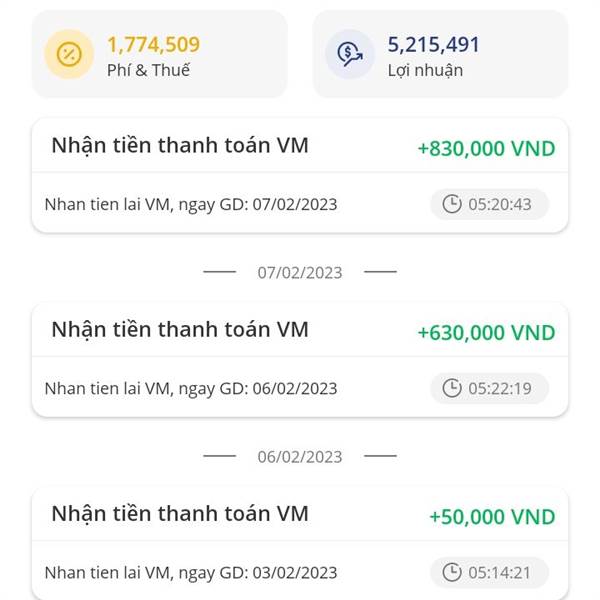Tap the Lợi nhuận dollar growth icon

click(350, 54)
